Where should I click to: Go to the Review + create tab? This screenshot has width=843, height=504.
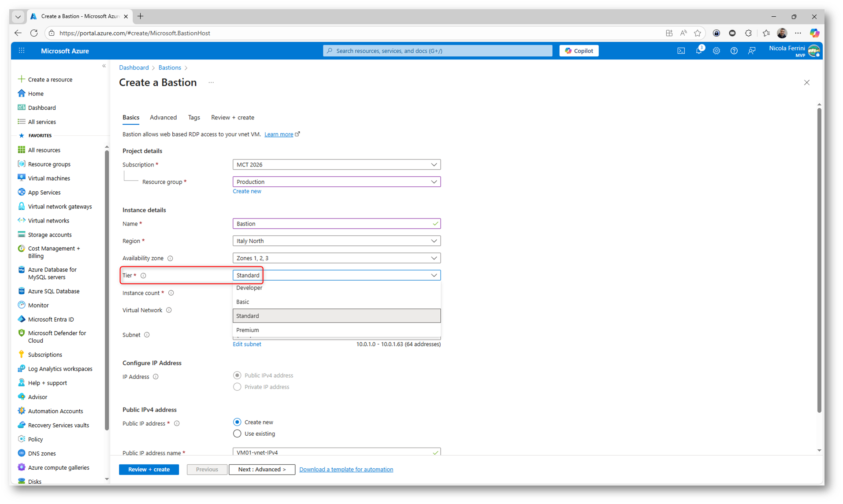pyautogui.click(x=232, y=118)
